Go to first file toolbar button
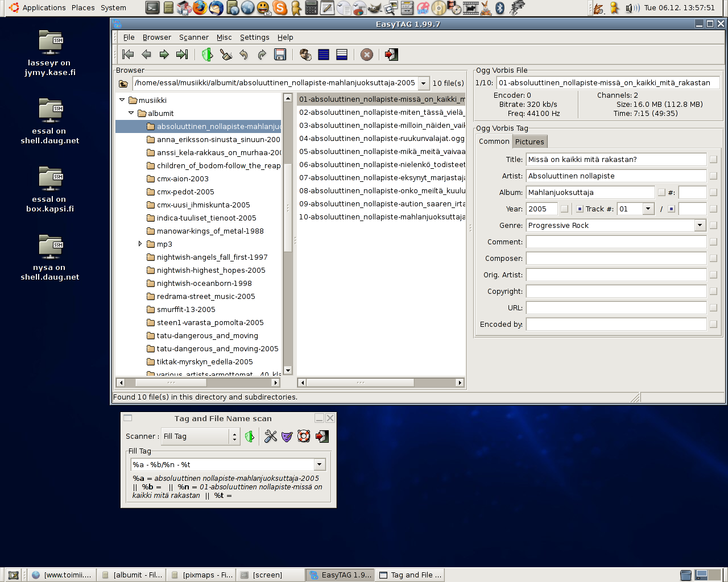The height and width of the screenshot is (582, 728). [x=128, y=55]
